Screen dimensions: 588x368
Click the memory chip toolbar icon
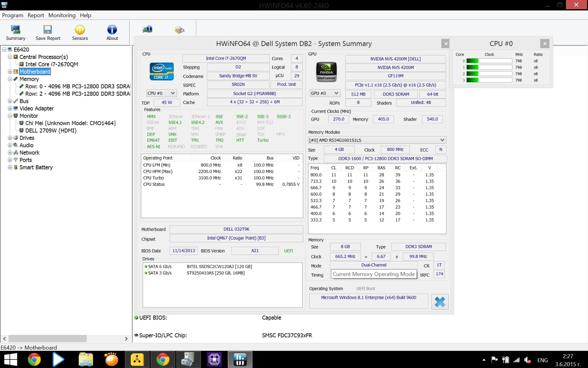pyautogui.click(x=179, y=30)
